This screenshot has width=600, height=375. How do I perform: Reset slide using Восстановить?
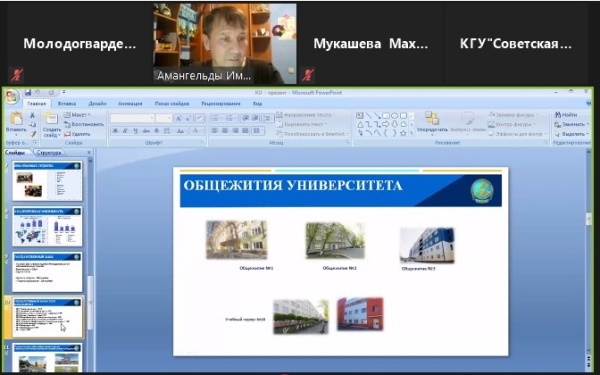click(x=83, y=124)
